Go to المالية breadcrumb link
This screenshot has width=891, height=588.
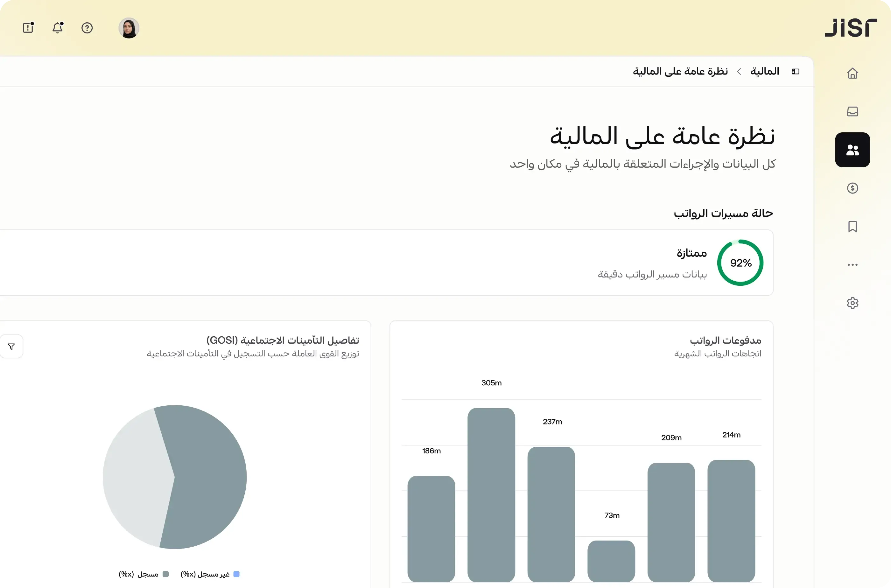[765, 71]
